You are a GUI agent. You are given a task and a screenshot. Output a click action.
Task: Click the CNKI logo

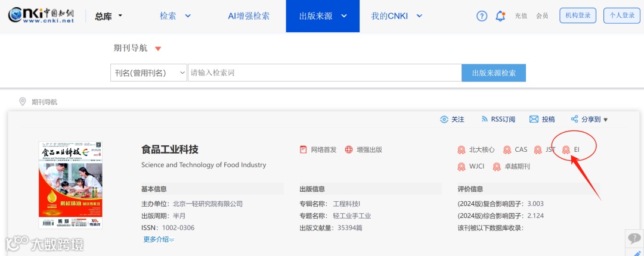[x=41, y=15]
